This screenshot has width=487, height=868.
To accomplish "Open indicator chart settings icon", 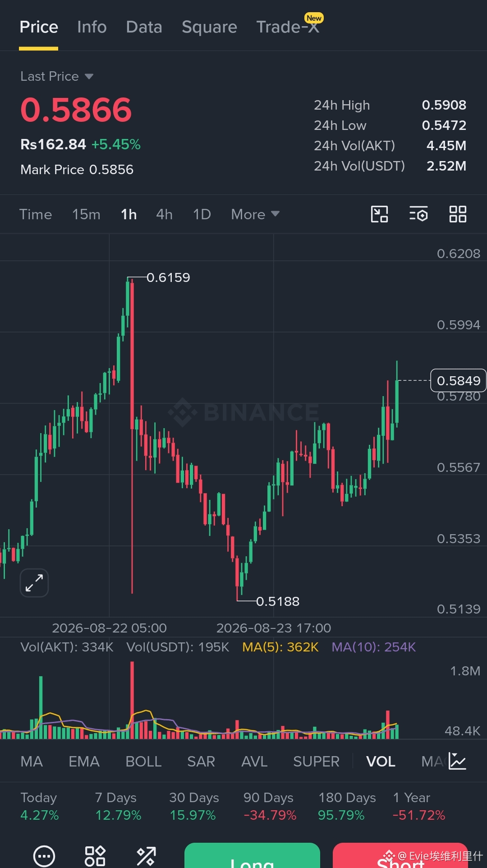I will point(457,762).
